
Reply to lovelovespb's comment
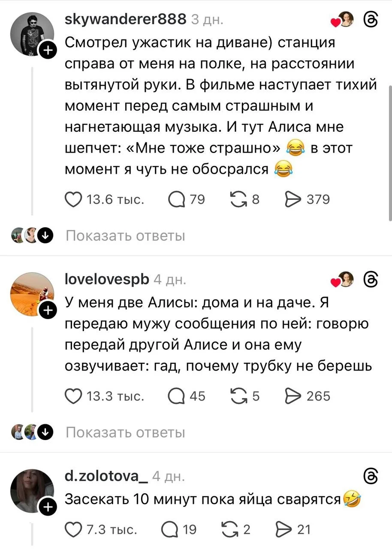coord(177,396)
